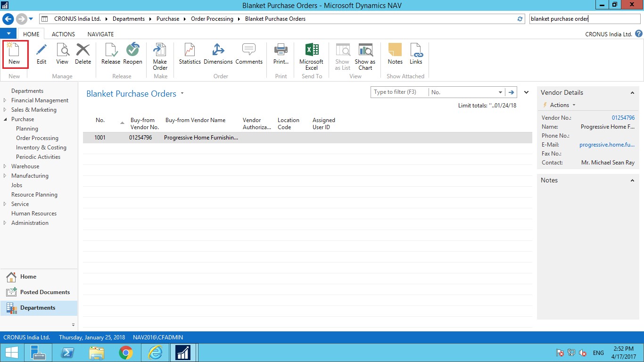Viewport: 644px width, 362px height.
Task: Switch to the NAVIGATE ribbon tab
Action: point(100,34)
